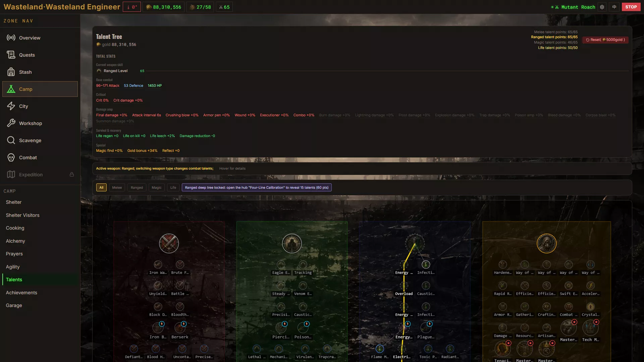Select the Berserk talent node
The image size is (644, 362).
click(180, 327)
